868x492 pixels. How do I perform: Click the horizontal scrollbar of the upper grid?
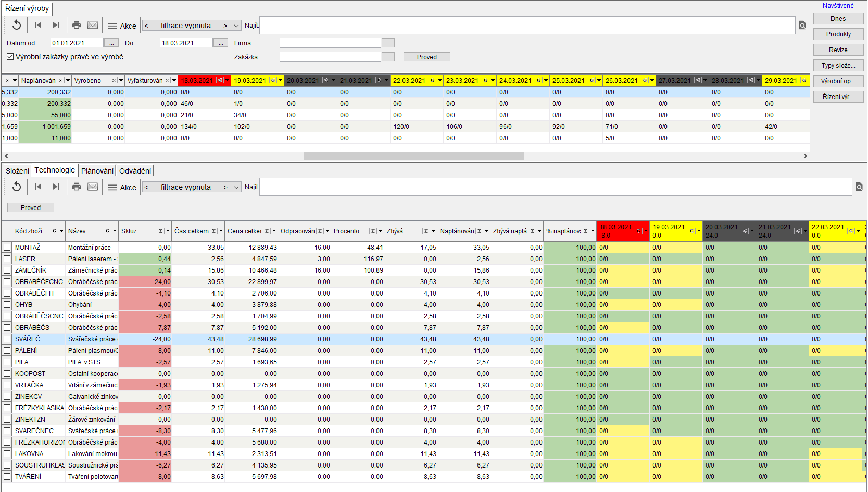(x=413, y=156)
